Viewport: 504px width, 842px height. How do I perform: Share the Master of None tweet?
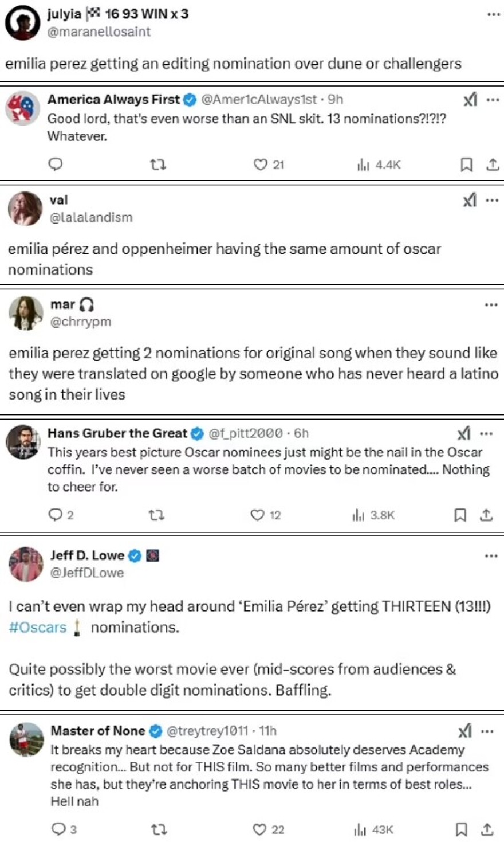[487, 829]
